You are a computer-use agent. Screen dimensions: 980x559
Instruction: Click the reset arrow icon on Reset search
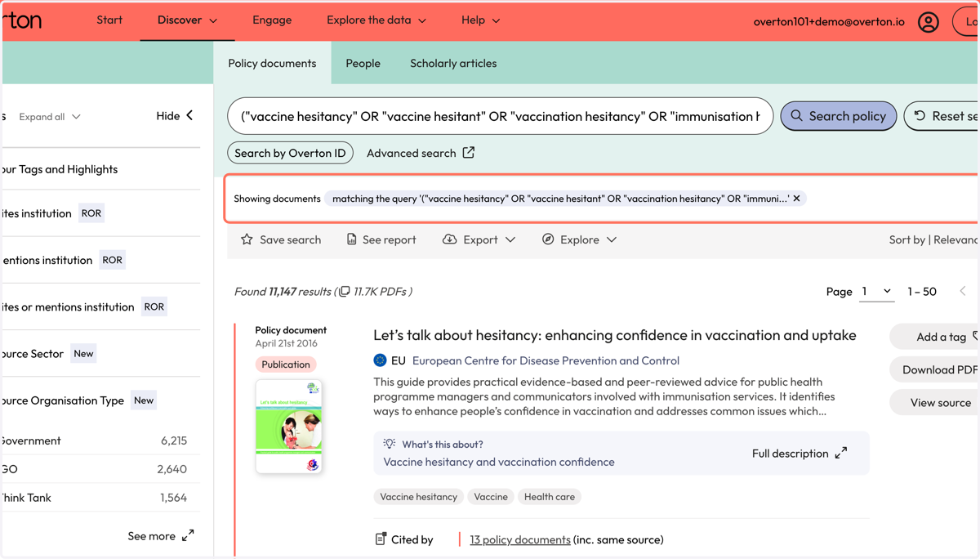coord(920,116)
